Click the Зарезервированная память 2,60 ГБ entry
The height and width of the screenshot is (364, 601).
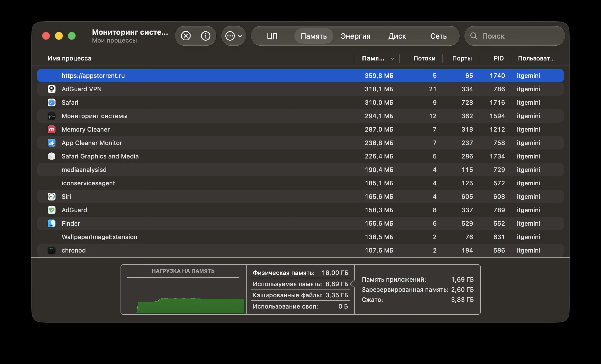click(418, 290)
